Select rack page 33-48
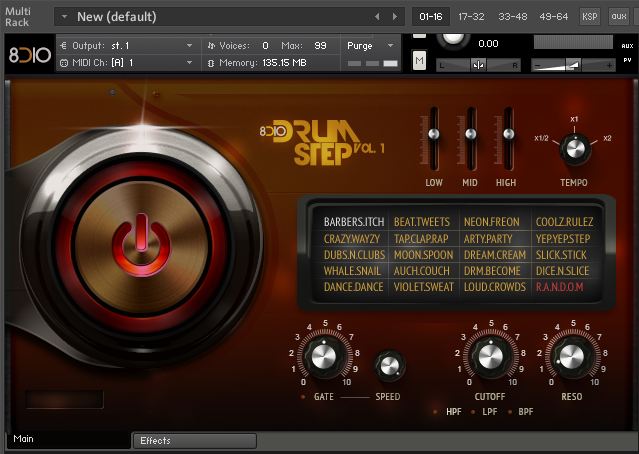 coord(513,17)
